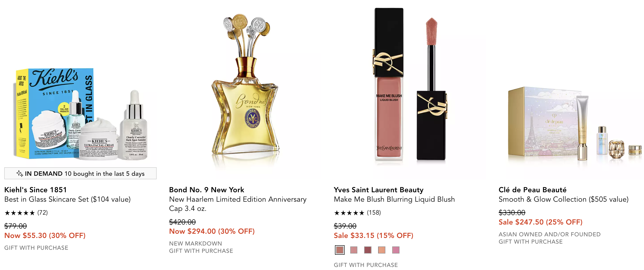Open Best in Glass Skincare Set title

[x=68, y=199]
